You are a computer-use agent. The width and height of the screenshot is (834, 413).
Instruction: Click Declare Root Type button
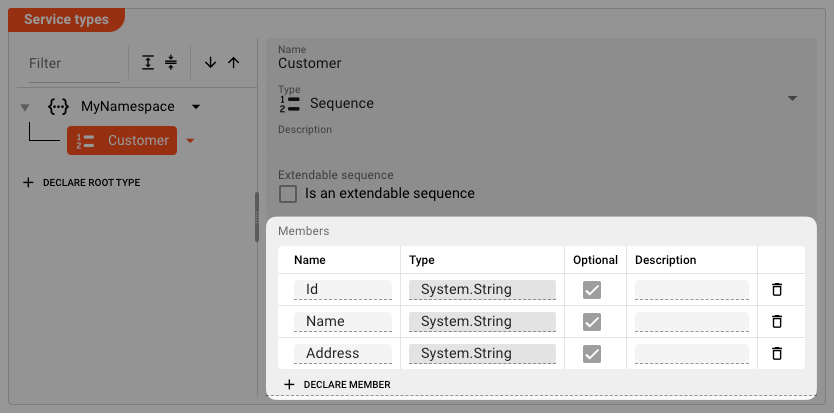coord(81,183)
